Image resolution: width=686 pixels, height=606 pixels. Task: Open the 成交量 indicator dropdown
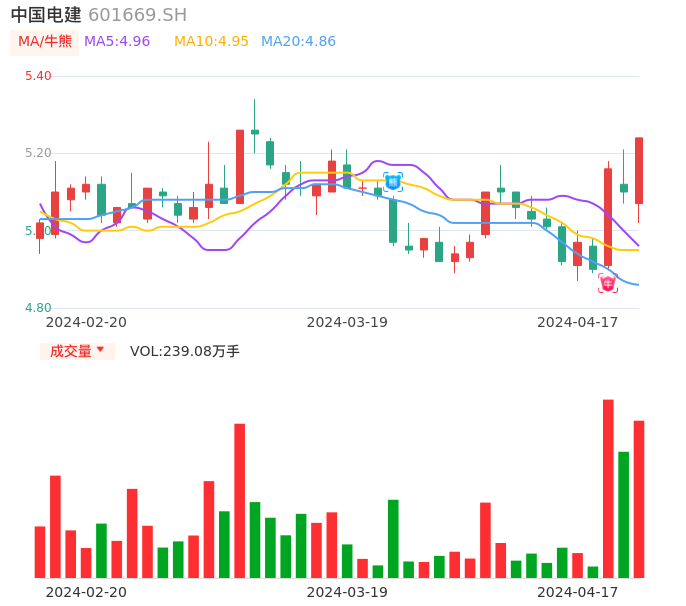click(x=77, y=351)
